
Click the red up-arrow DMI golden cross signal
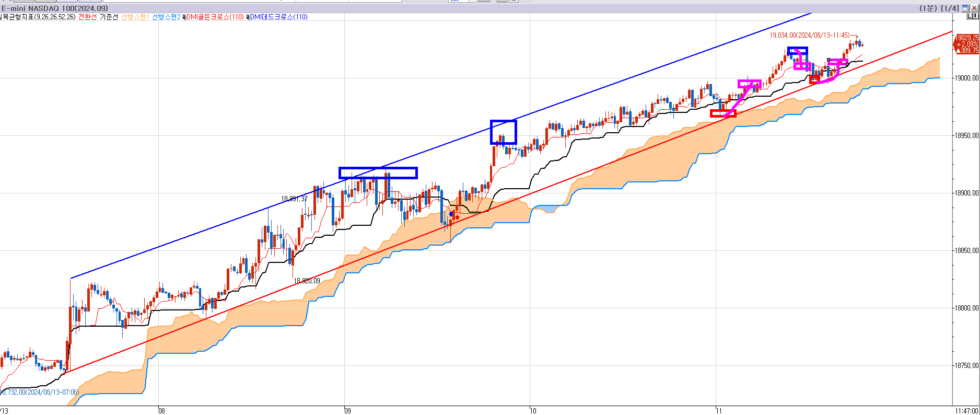click(x=458, y=217)
